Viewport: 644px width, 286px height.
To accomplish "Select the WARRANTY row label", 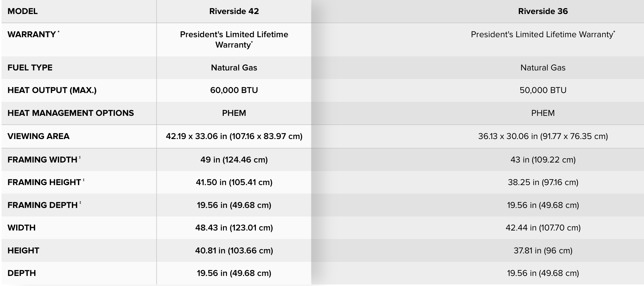I will click(x=32, y=34).
